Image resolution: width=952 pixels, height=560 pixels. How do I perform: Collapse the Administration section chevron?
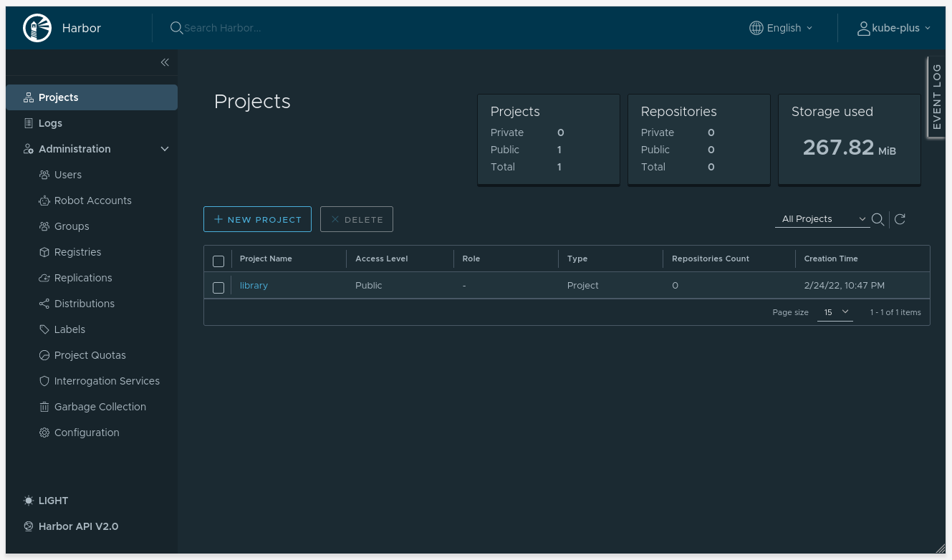[x=165, y=149]
